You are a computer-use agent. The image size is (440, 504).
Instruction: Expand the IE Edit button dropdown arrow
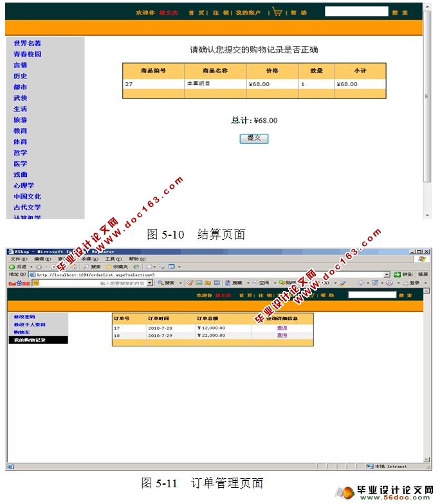(x=179, y=267)
